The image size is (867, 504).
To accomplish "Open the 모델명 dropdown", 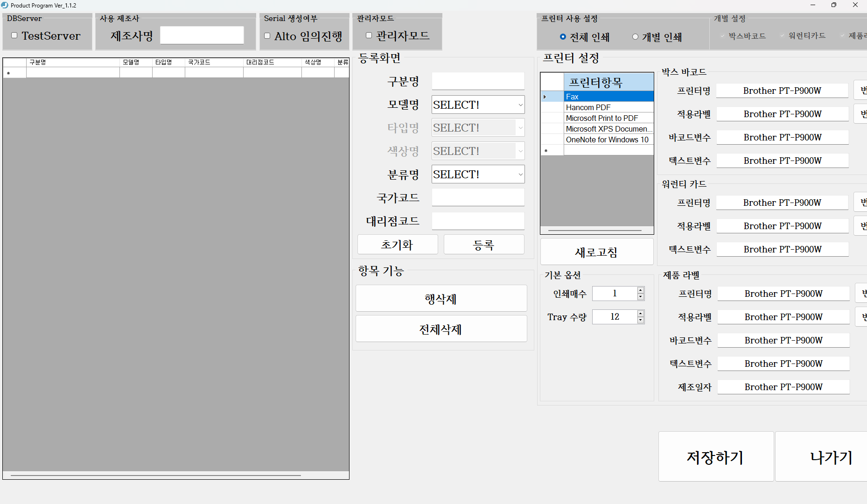I will [478, 105].
